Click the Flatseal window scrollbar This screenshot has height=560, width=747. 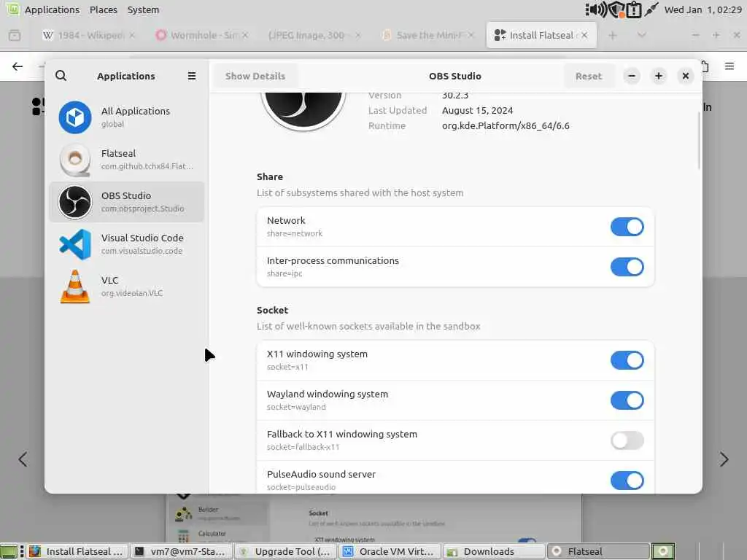point(698,141)
